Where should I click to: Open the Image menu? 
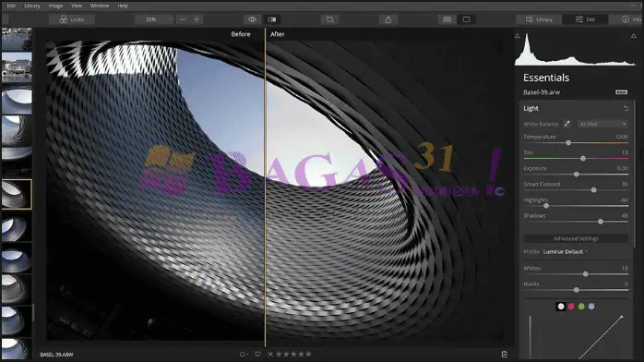point(55,6)
